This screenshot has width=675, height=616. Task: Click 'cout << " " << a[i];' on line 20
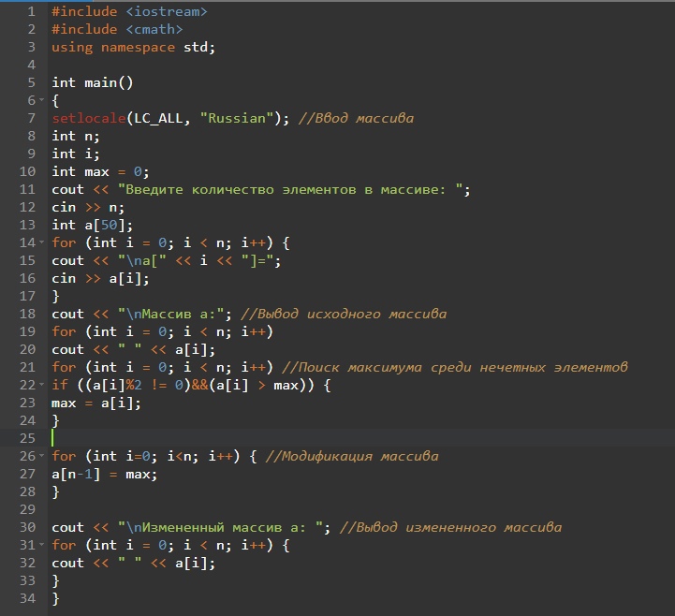[x=134, y=349]
